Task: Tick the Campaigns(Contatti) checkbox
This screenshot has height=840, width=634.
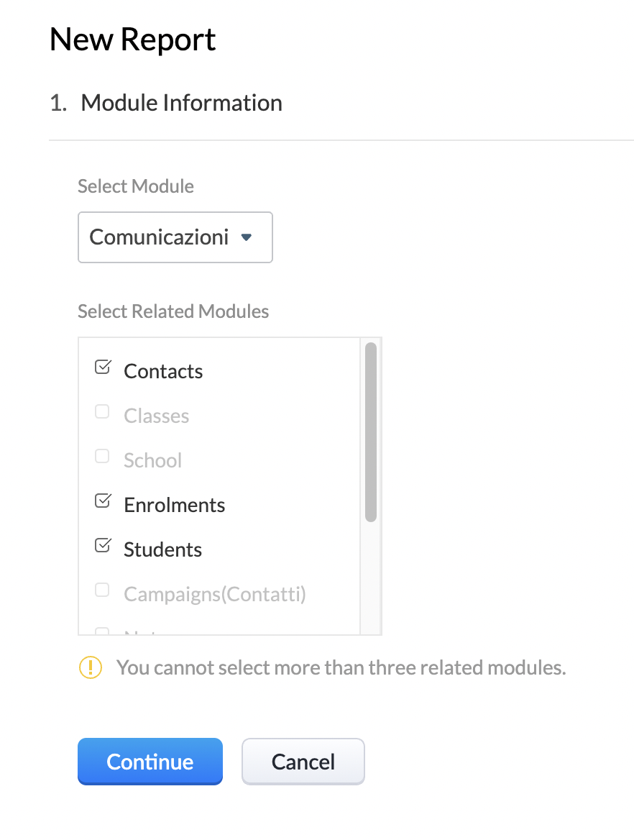Action: click(102, 590)
